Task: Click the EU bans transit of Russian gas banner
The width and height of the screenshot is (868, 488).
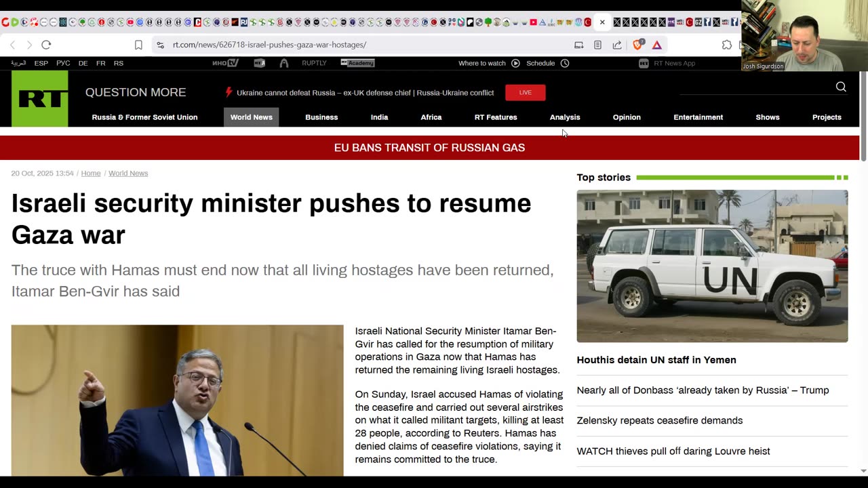Action: point(429,148)
